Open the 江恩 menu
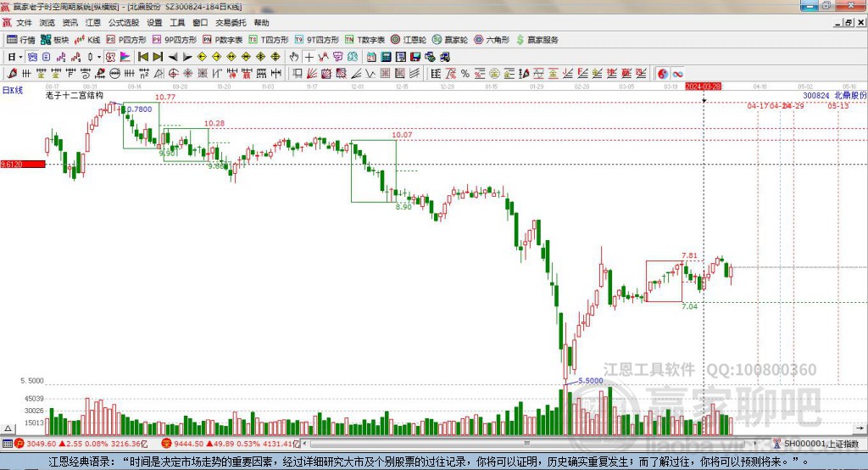Viewport: 868px width, 470px height. tap(93, 23)
